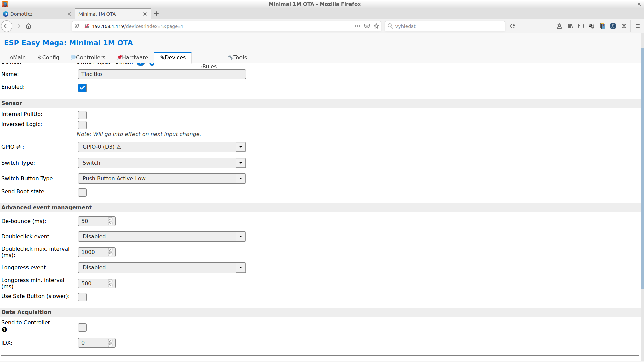The width and height of the screenshot is (644, 362).
Task: Click the bookmark star icon in address bar
Action: click(x=376, y=26)
